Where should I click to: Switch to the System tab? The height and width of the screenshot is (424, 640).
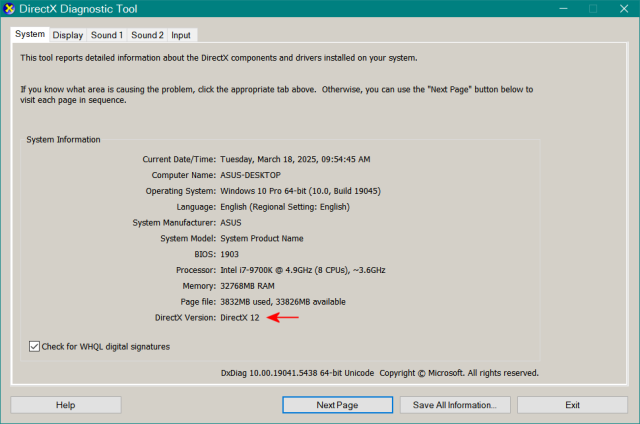coord(29,34)
